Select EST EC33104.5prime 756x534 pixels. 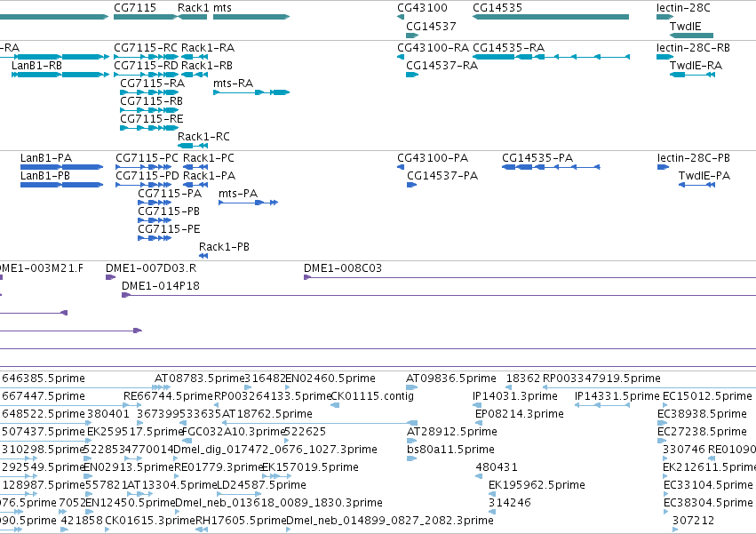(708, 485)
